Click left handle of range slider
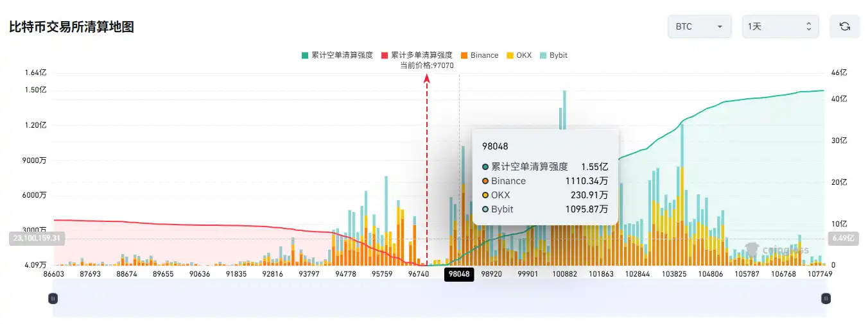This screenshot has height=324, width=868. pos(53,298)
